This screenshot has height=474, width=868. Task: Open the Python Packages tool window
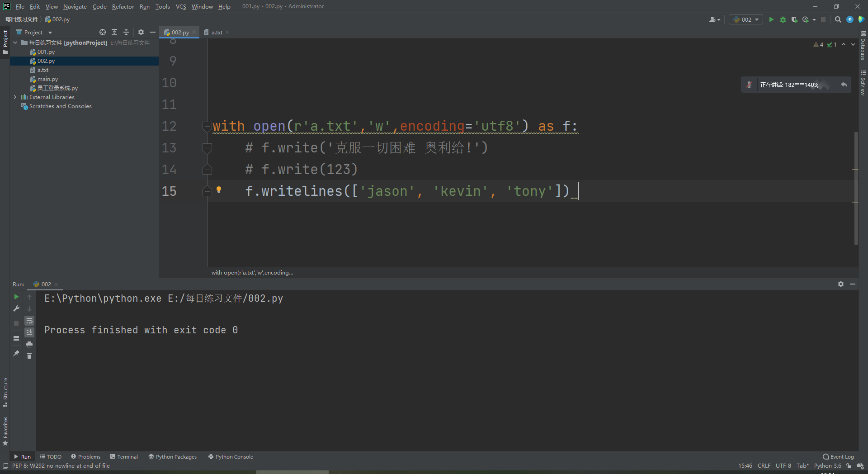point(173,457)
